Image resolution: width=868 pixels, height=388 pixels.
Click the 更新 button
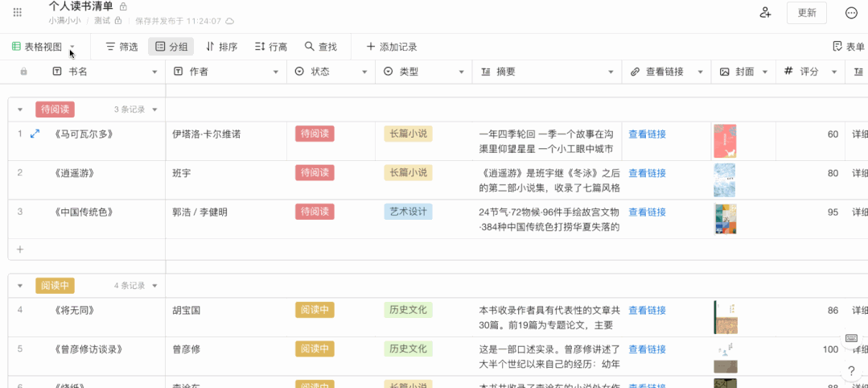(x=807, y=13)
